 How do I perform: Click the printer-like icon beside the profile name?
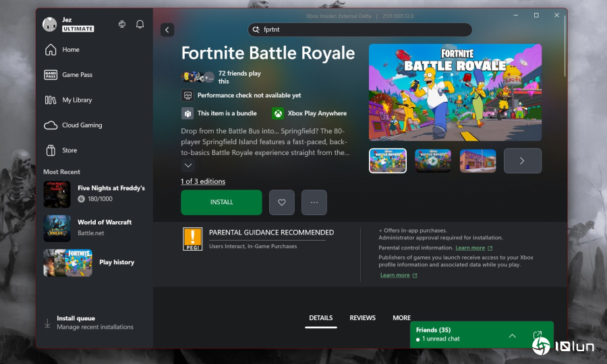(x=121, y=24)
